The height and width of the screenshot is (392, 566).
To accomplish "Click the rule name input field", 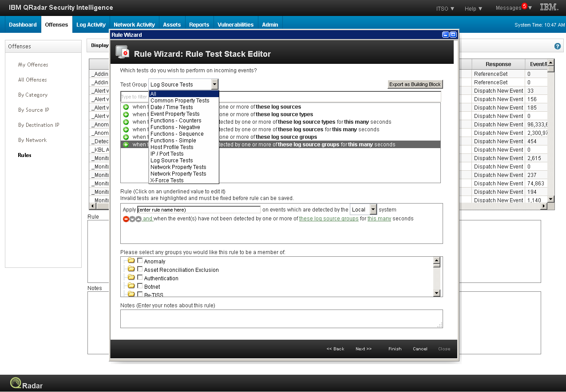I will [x=199, y=210].
